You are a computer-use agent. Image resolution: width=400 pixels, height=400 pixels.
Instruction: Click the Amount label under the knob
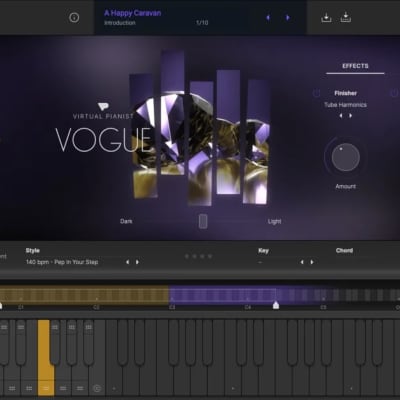pos(346,186)
